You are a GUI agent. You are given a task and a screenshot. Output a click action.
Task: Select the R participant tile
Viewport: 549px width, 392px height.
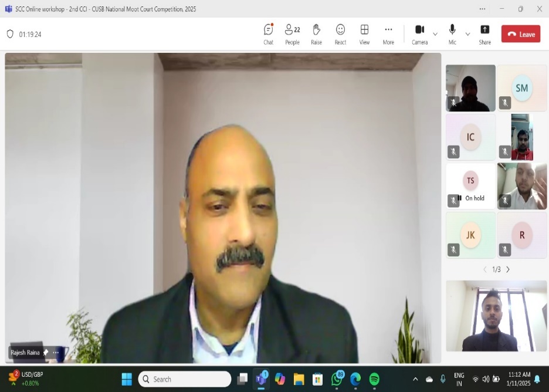click(x=521, y=235)
